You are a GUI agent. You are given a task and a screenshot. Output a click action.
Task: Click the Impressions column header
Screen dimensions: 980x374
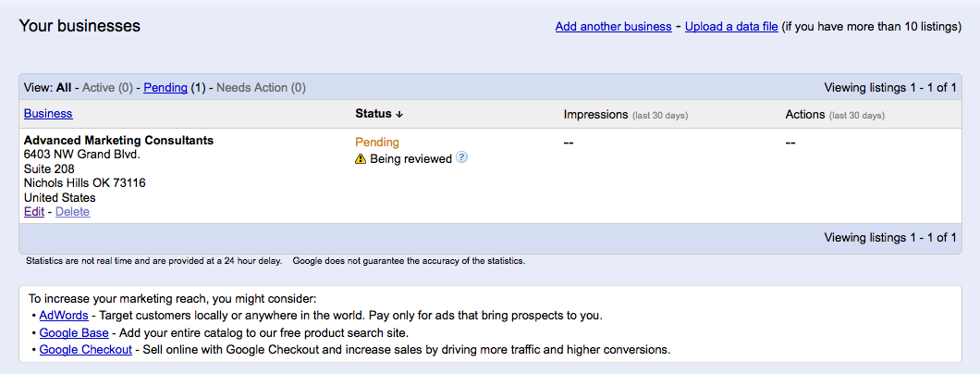point(595,115)
